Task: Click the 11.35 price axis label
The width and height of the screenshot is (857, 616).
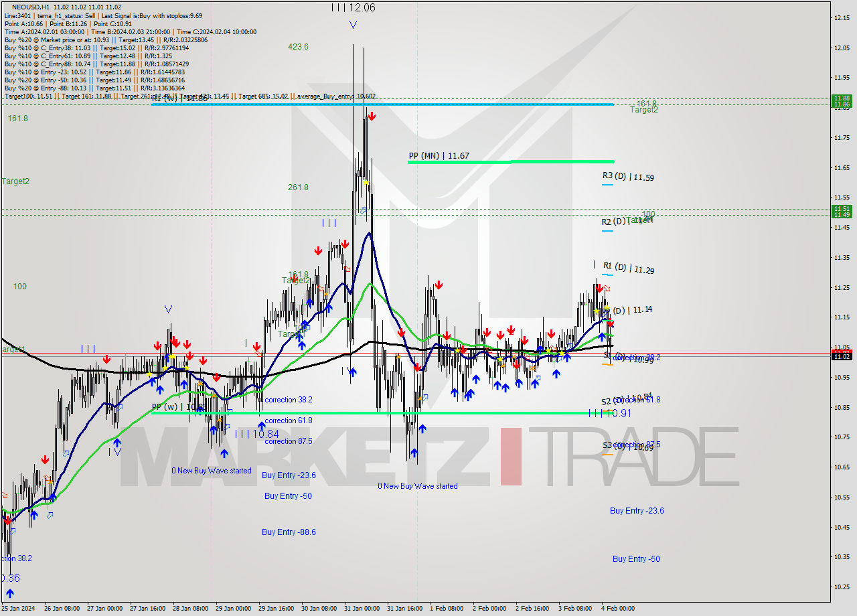Action: pyautogui.click(x=843, y=257)
